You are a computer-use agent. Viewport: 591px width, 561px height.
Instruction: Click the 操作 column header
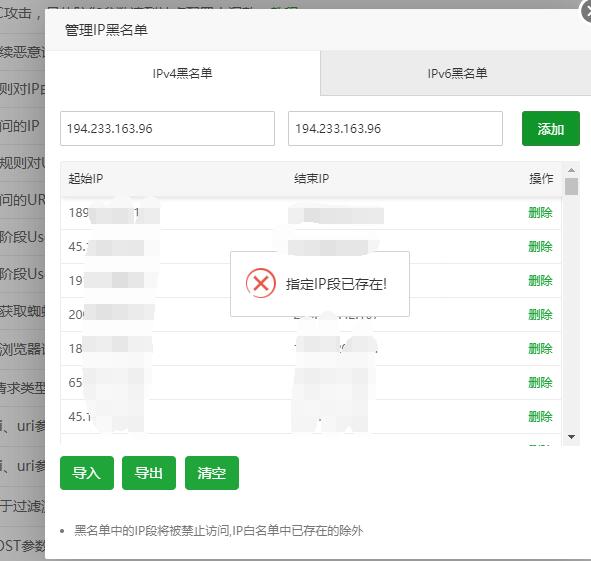pyautogui.click(x=541, y=178)
